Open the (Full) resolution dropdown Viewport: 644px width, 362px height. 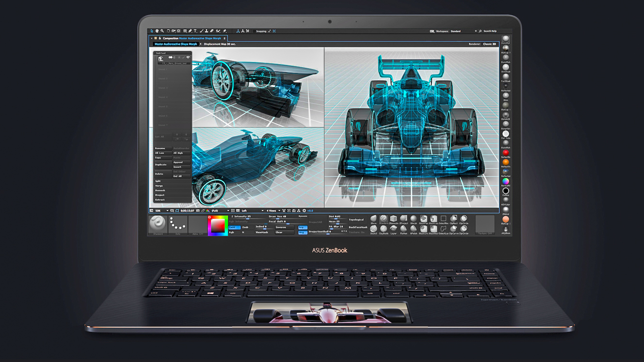coord(220,211)
